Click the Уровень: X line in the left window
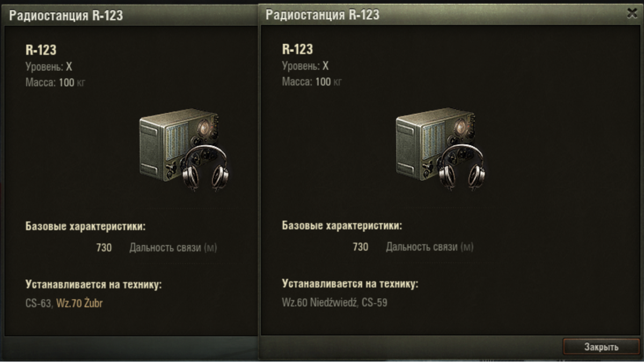This screenshot has height=362, width=644. pyautogui.click(x=49, y=67)
